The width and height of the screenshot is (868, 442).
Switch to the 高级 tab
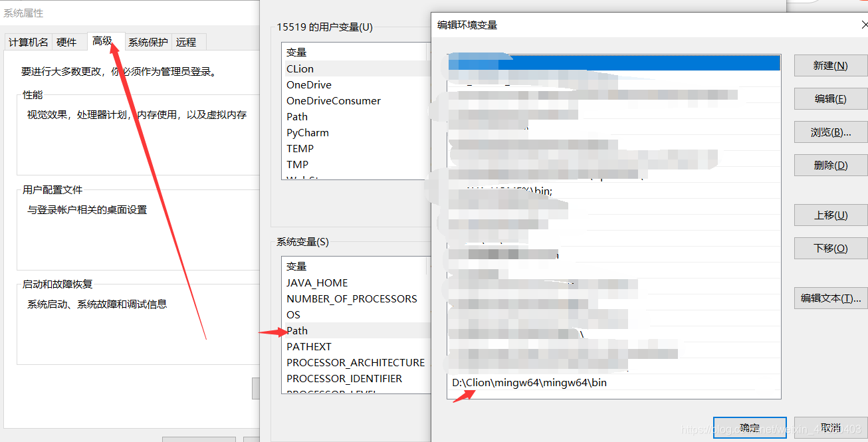point(104,41)
